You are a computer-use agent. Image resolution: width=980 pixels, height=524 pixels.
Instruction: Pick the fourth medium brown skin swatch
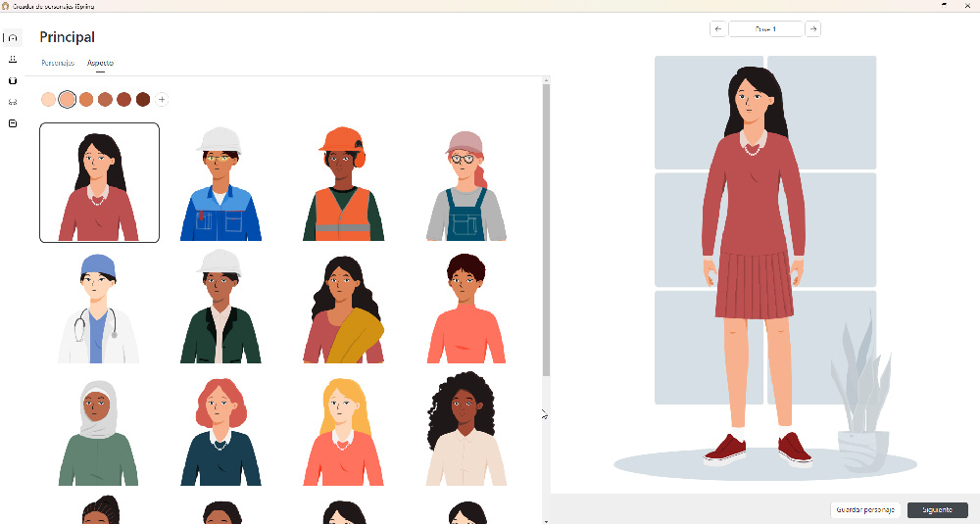point(105,99)
